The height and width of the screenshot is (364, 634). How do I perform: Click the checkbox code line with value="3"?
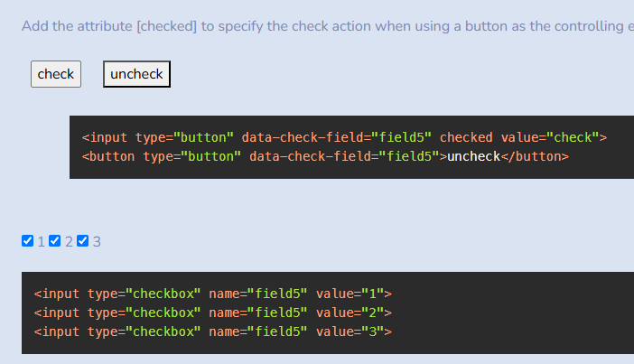point(212,331)
